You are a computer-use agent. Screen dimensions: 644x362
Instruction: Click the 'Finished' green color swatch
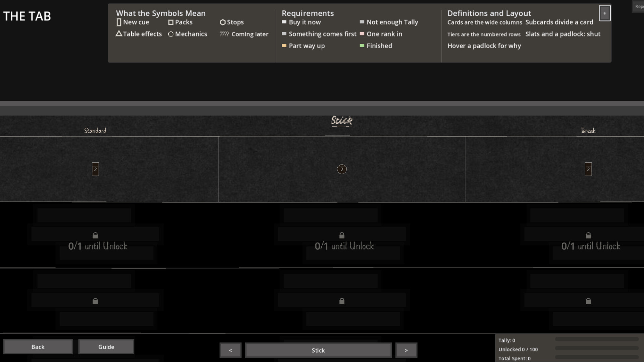[362, 46]
